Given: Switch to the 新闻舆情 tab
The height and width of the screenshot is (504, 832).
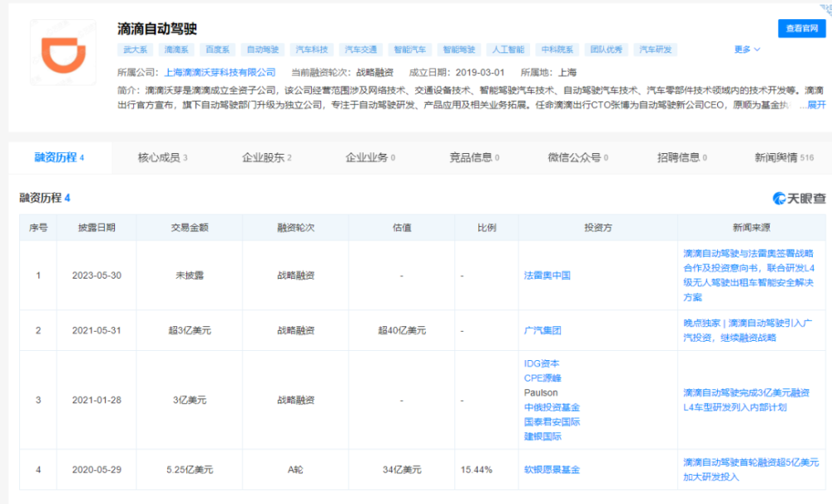Looking at the screenshot, I should (784, 157).
